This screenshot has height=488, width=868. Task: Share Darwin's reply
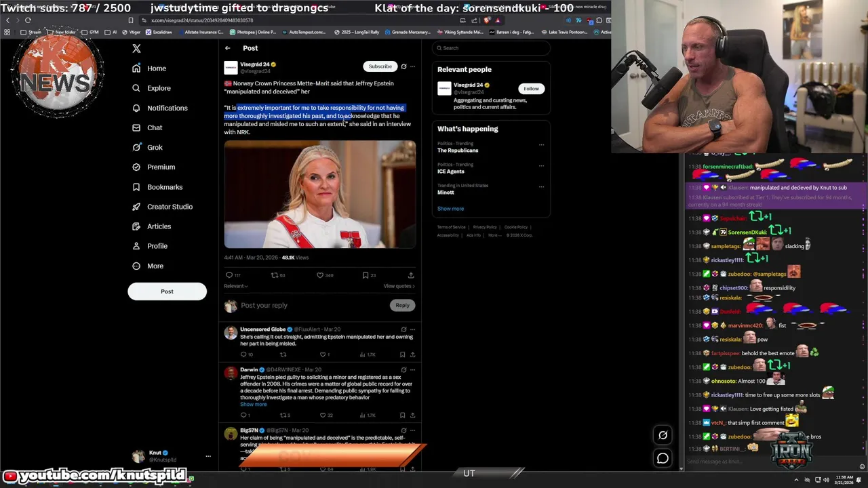point(412,415)
